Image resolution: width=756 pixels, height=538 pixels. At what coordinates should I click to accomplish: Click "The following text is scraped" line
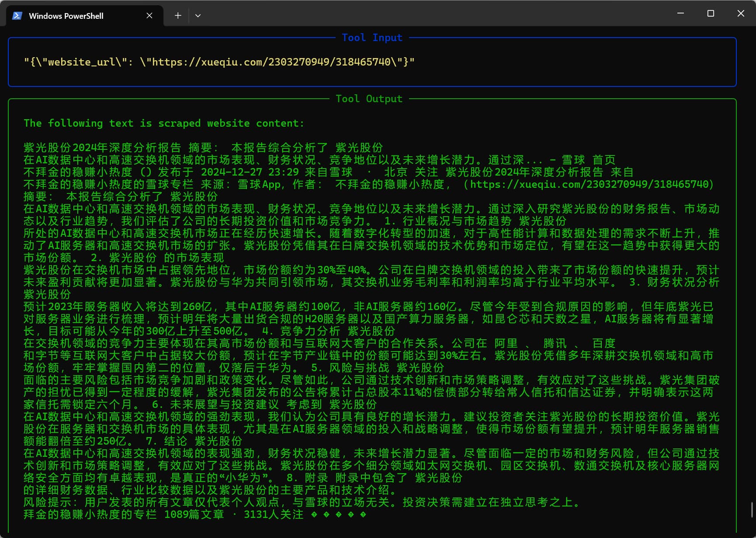164,123
